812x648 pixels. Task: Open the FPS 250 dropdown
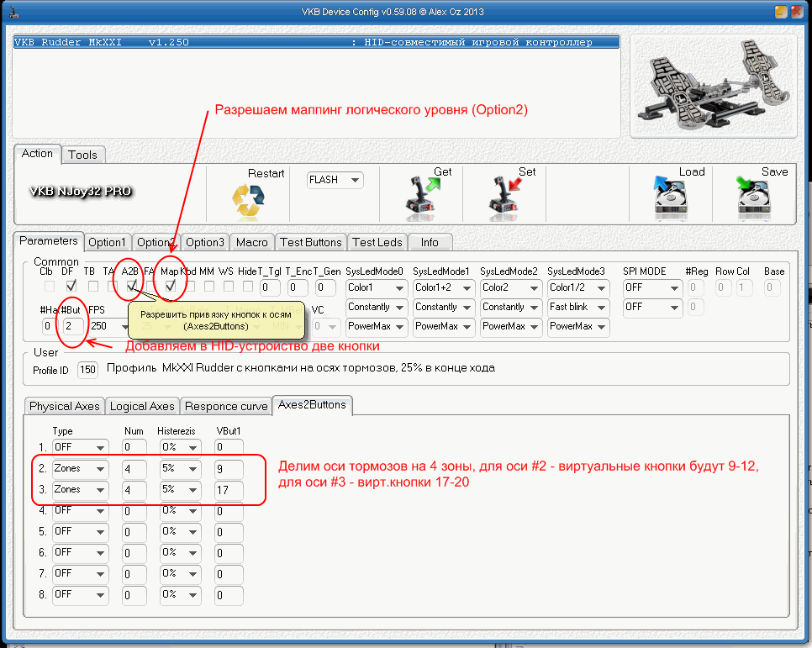[108, 326]
